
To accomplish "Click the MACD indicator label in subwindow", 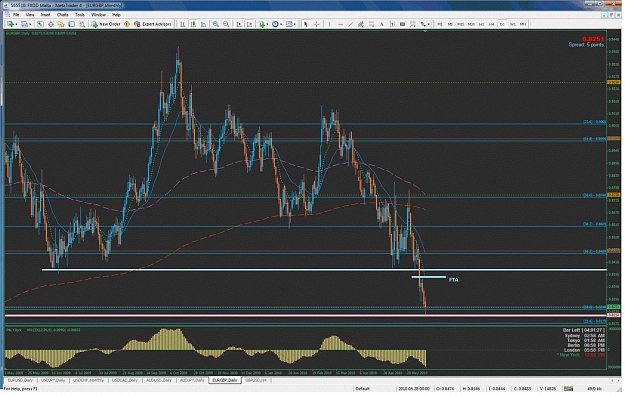I will (53, 330).
